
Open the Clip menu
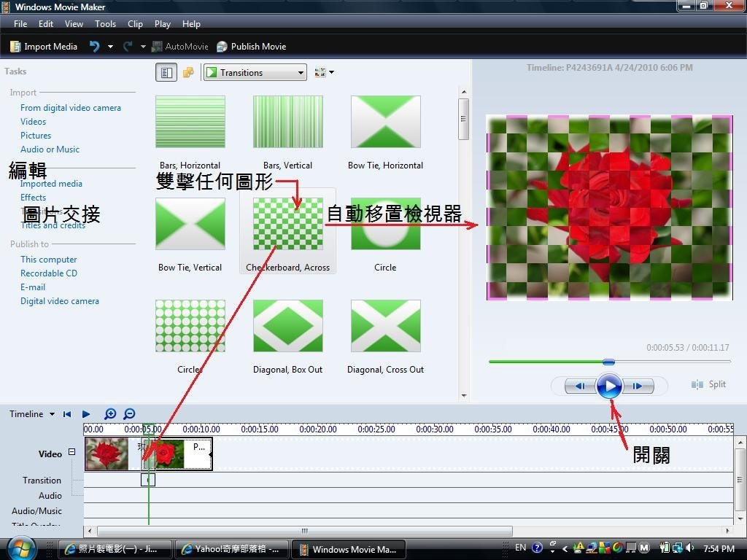(135, 24)
